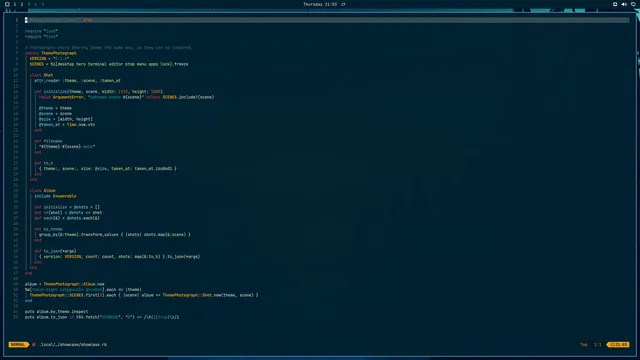Viewport: 640px width, 360px height.
Task: Switch to workspace 5
Action: coord(42,4)
